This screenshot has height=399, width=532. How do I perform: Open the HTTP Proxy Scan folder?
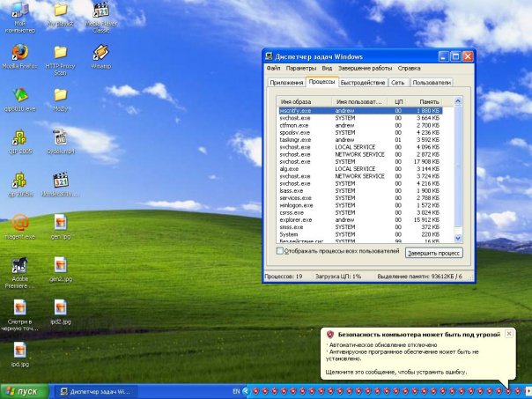tap(60, 53)
